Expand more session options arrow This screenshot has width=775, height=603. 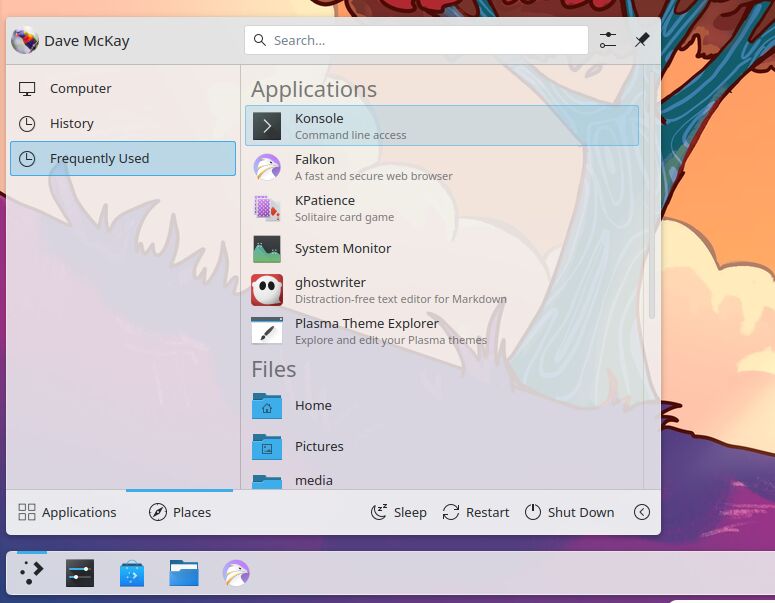pyautogui.click(x=642, y=512)
